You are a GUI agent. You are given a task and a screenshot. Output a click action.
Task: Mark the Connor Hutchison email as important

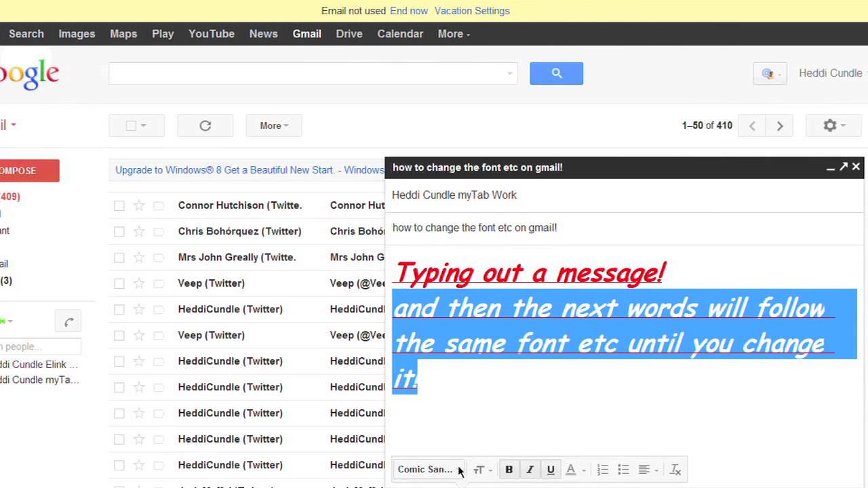(x=159, y=205)
